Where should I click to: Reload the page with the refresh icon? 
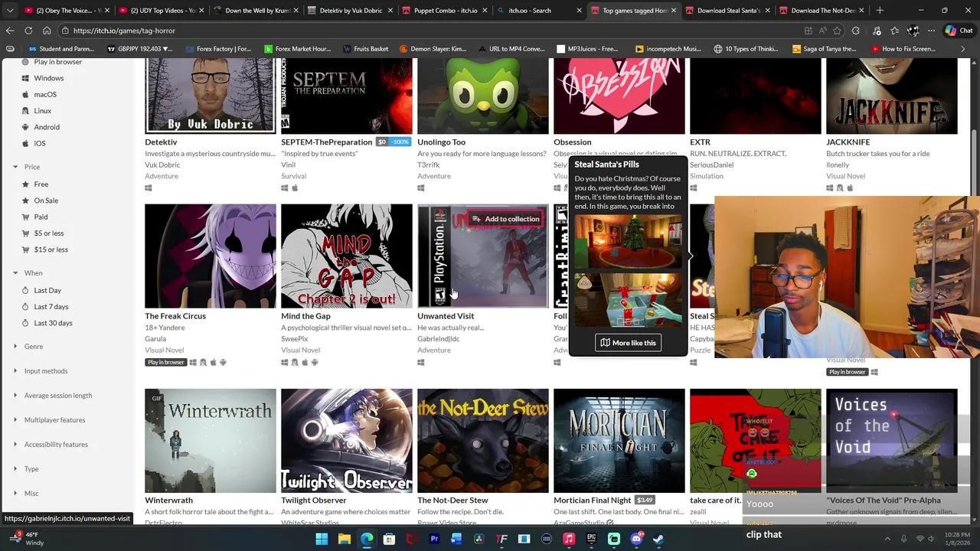tap(28, 31)
